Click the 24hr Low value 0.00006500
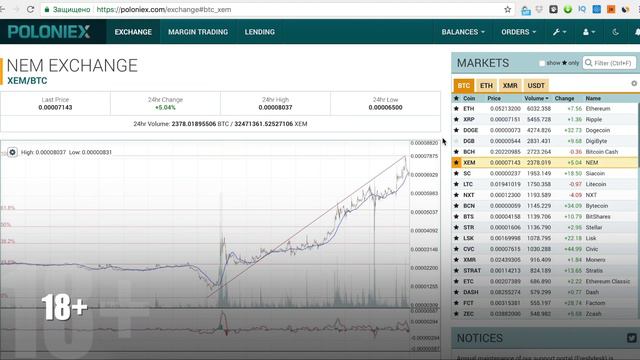Image resolution: width=640 pixels, height=360 pixels. pyautogui.click(x=385, y=108)
